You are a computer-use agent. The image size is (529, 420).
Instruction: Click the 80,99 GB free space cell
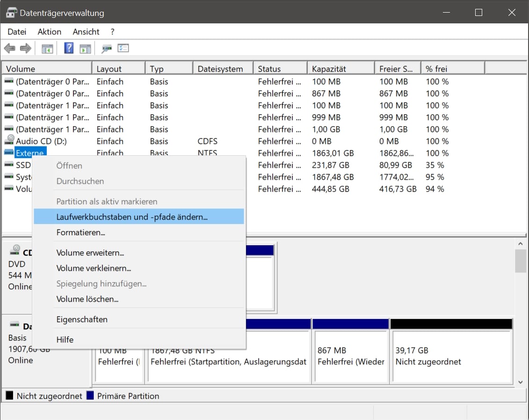pyautogui.click(x=395, y=165)
